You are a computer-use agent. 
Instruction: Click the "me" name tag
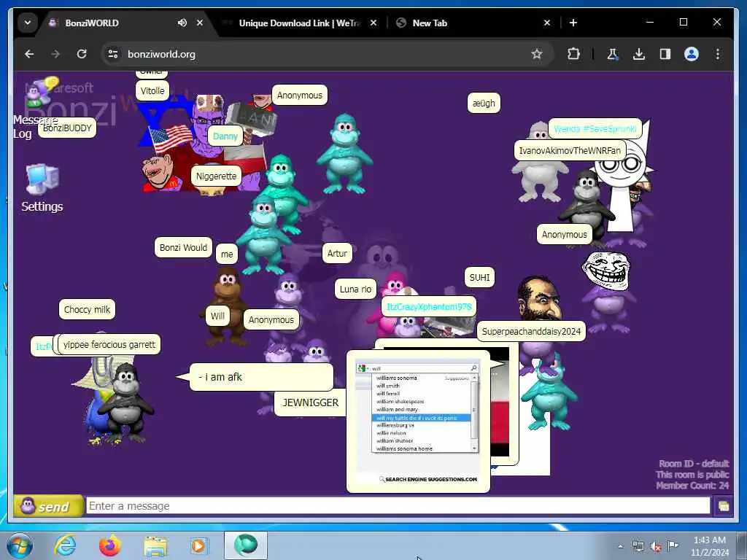click(227, 254)
